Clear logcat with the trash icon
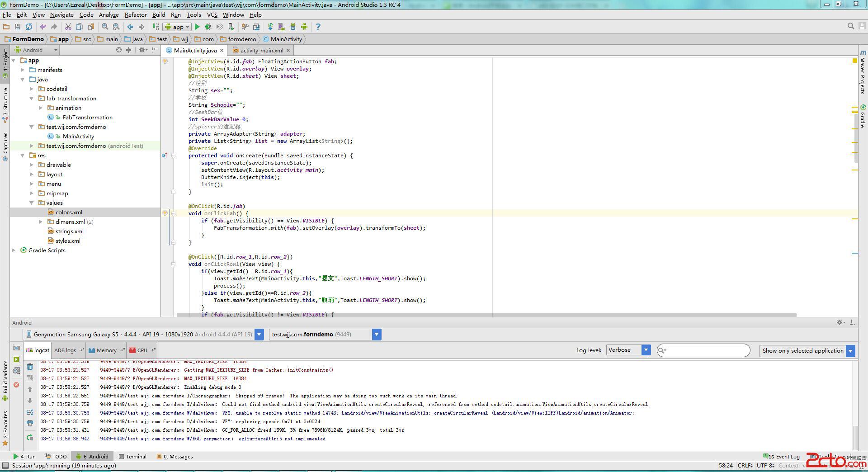868x472 pixels. coord(30,367)
